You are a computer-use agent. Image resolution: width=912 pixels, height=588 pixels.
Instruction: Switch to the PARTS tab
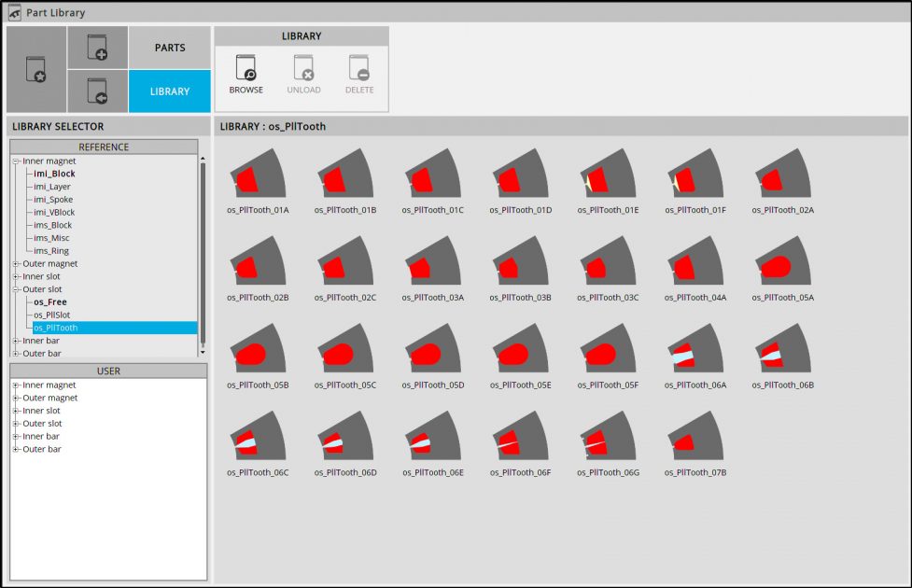(x=170, y=48)
